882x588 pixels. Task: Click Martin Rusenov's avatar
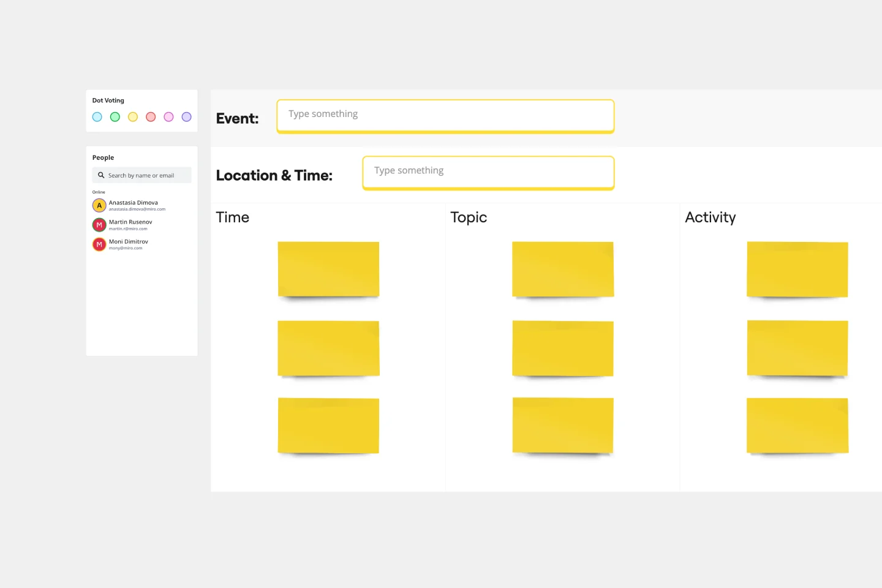pyautogui.click(x=99, y=225)
